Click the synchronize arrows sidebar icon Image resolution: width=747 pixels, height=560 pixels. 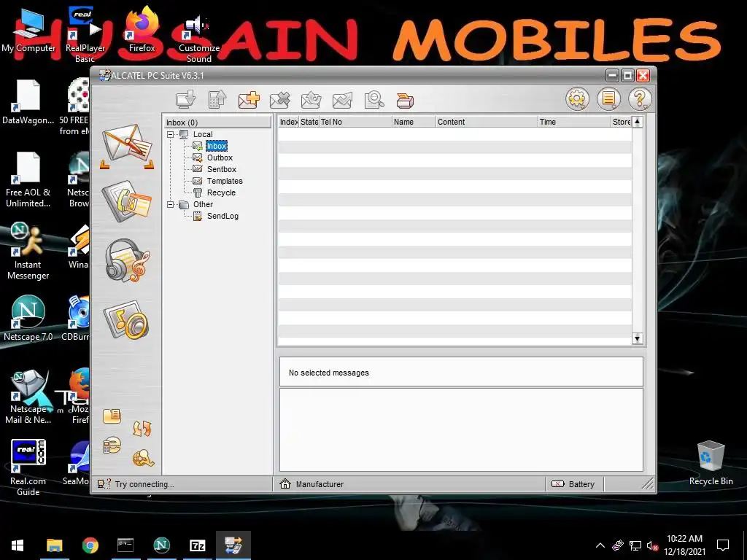coord(142,428)
